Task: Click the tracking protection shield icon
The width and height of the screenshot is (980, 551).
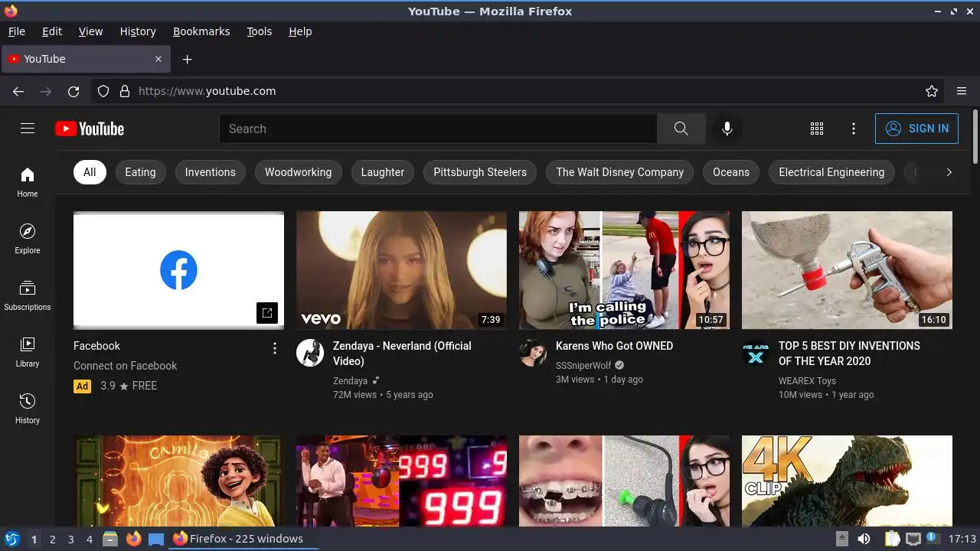Action: tap(103, 91)
